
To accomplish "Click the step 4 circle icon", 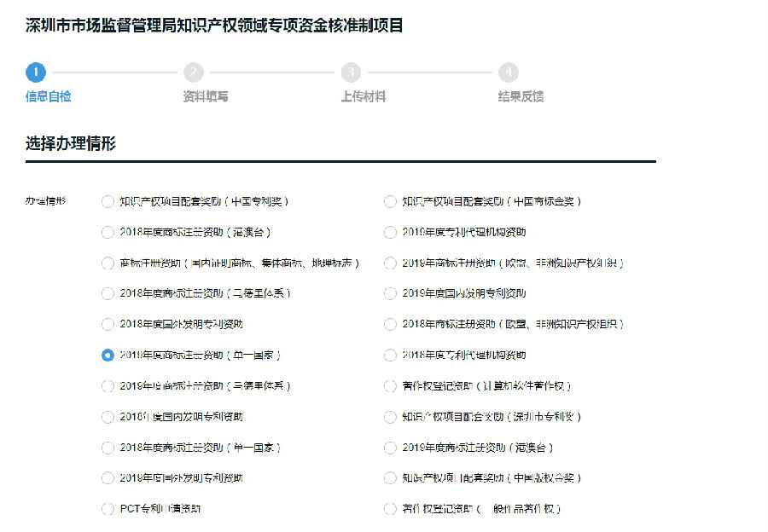I will [x=509, y=72].
